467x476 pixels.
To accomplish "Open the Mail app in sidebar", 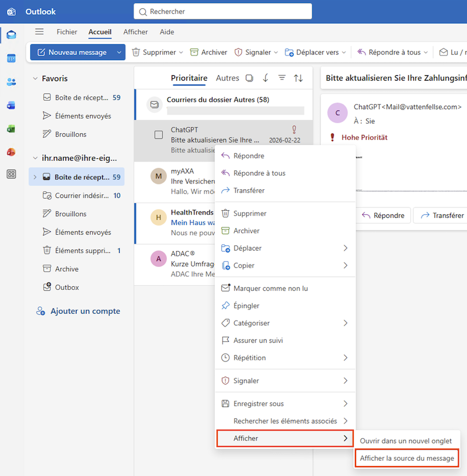I will [11, 34].
